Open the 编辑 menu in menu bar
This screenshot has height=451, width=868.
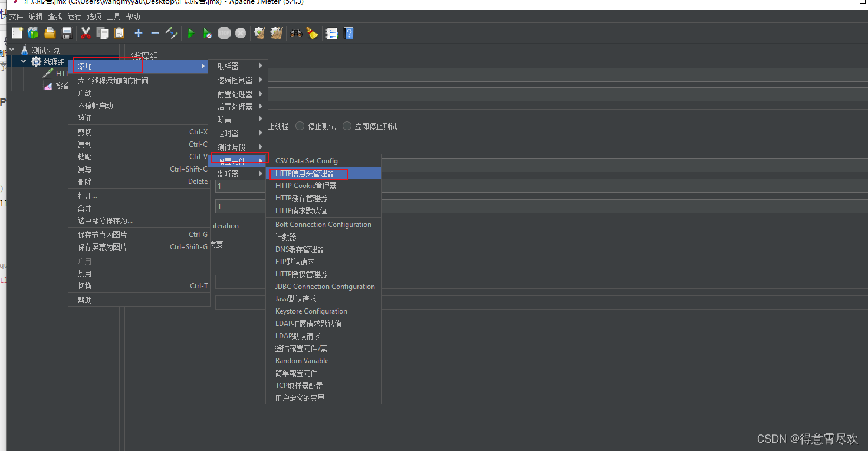click(x=35, y=17)
